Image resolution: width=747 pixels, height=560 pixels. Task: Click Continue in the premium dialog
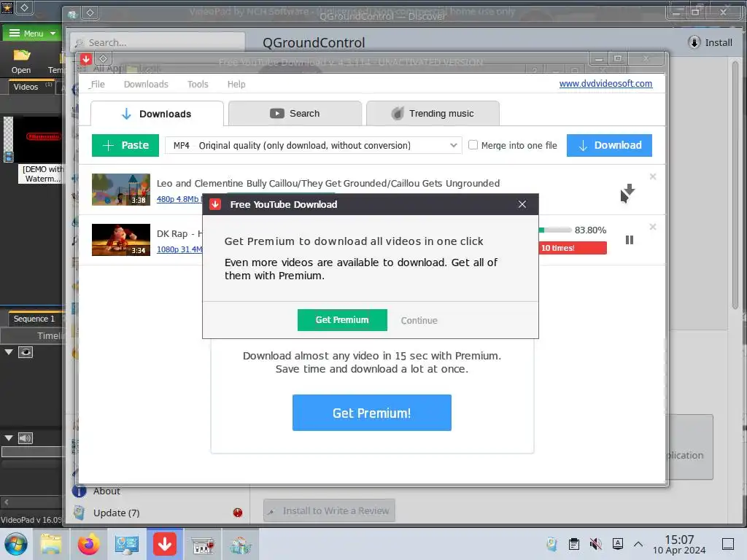(419, 321)
